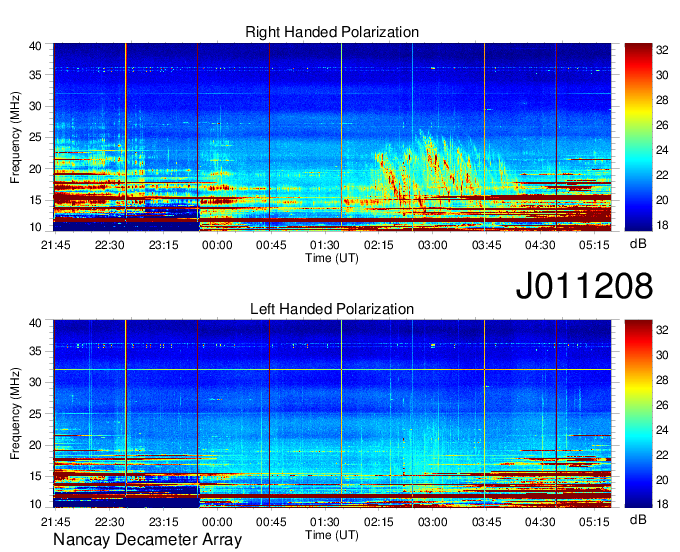This screenshot has height=552, width=680.
Task: Click the 21:45 time tick on the upper plot
Action: [56, 245]
